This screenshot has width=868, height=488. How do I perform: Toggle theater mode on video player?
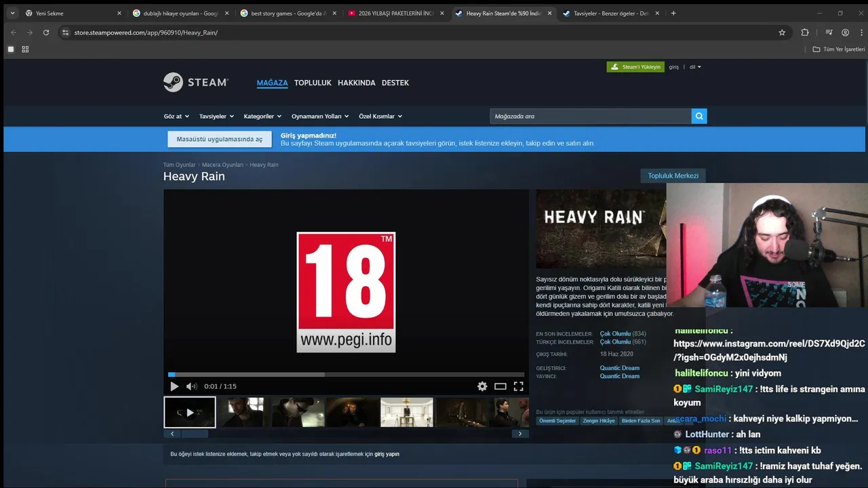click(x=500, y=386)
